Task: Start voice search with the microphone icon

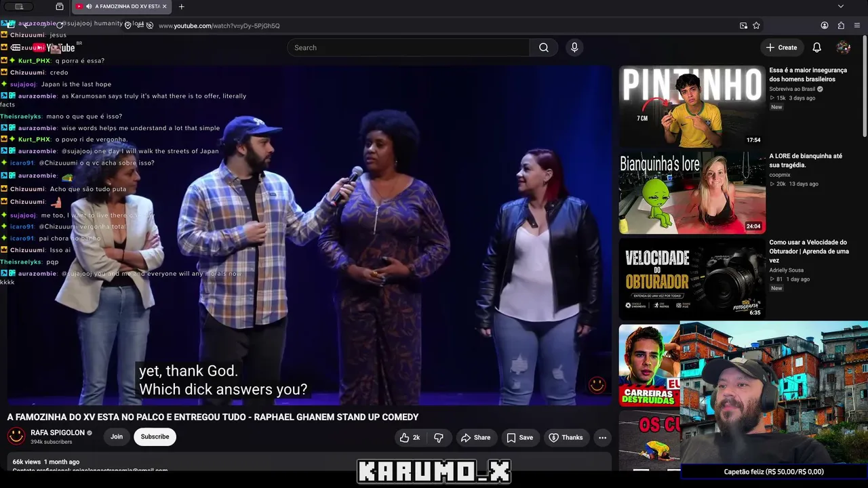Action: [x=574, y=47]
